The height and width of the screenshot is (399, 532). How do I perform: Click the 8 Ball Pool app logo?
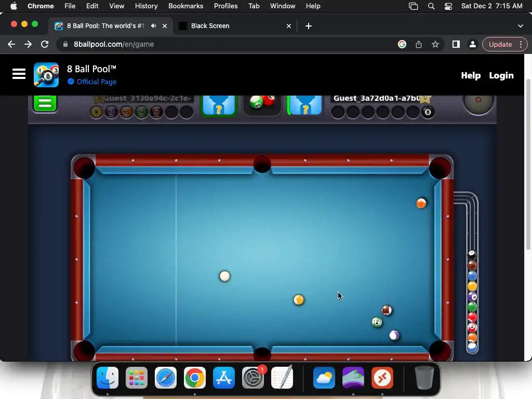[x=46, y=75]
